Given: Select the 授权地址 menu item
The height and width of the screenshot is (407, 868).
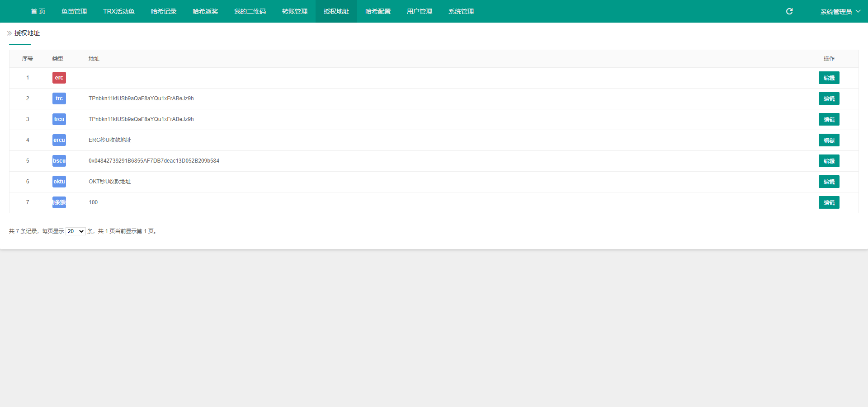Looking at the screenshot, I should [x=336, y=11].
